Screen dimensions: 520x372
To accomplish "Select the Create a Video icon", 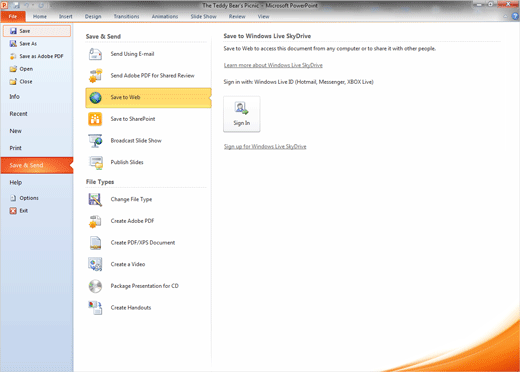I will coord(95,264).
